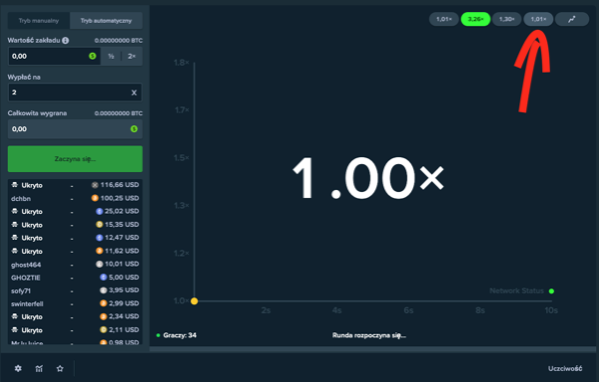The height and width of the screenshot is (382, 599).
Task: Click coin icon next to 12,47 USD
Action: tap(99, 238)
